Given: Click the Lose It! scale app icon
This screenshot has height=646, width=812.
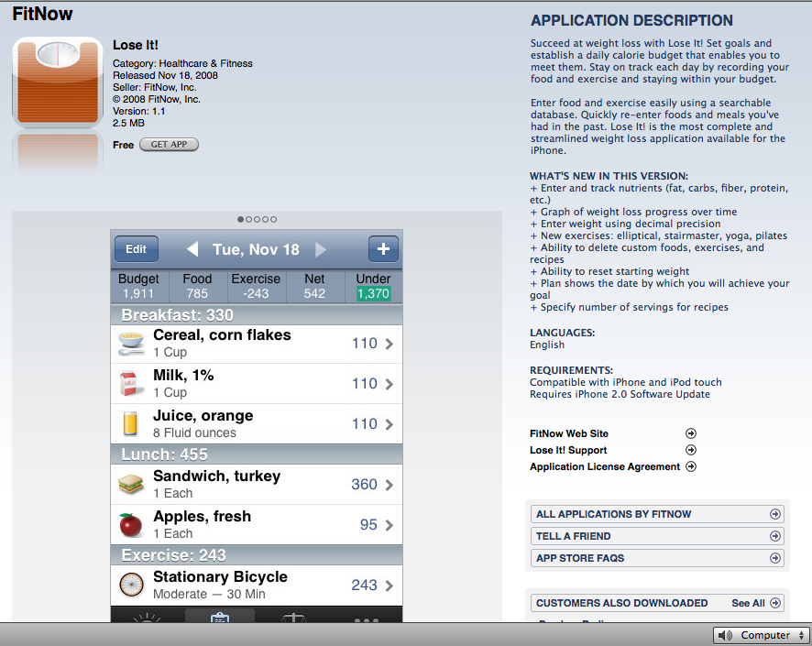Looking at the screenshot, I should 58,82.
